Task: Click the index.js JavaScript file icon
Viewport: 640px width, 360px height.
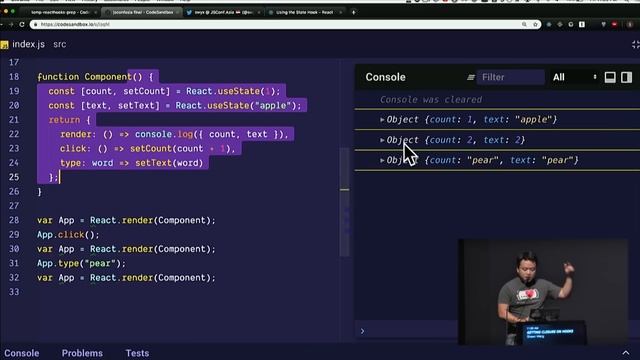Action: [4, 44]
